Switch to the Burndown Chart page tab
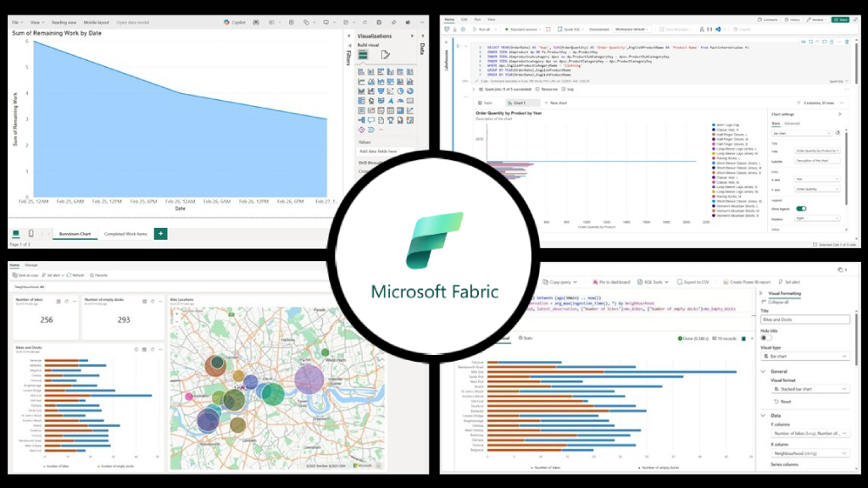The width and height of the screenshot is (868, 488). [75, 234]
